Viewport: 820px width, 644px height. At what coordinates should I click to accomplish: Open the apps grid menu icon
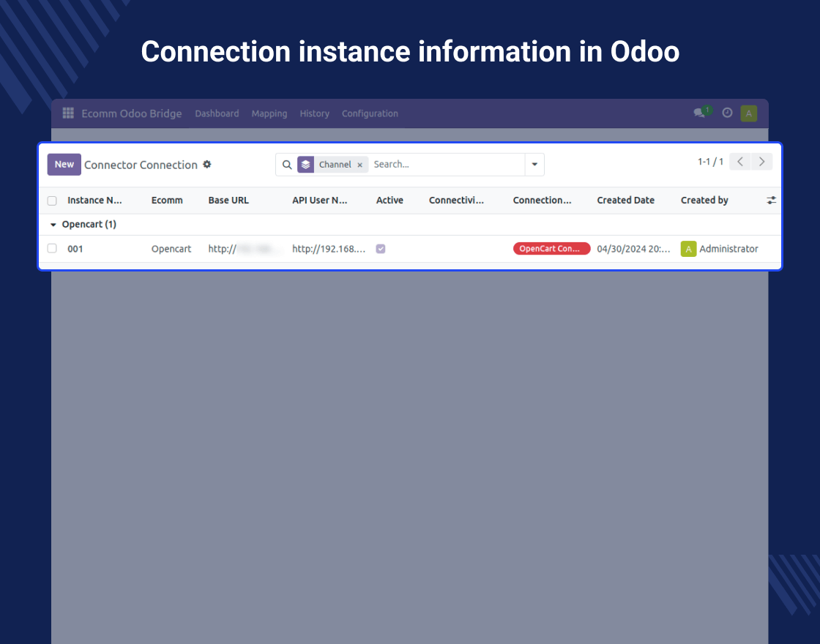pyautogui.click(x=68, y=113)
